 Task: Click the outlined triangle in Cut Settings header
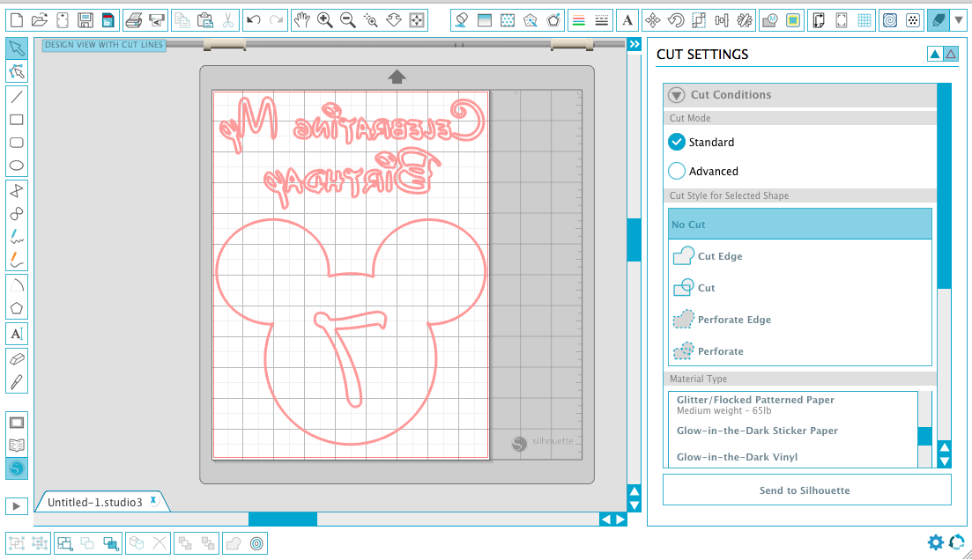pos(951,55)
